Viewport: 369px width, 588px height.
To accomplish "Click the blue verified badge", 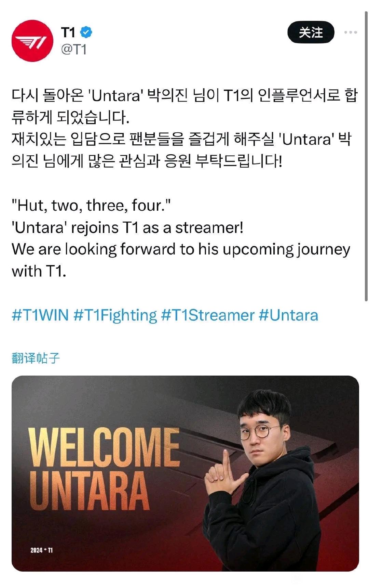I will 86,32.
